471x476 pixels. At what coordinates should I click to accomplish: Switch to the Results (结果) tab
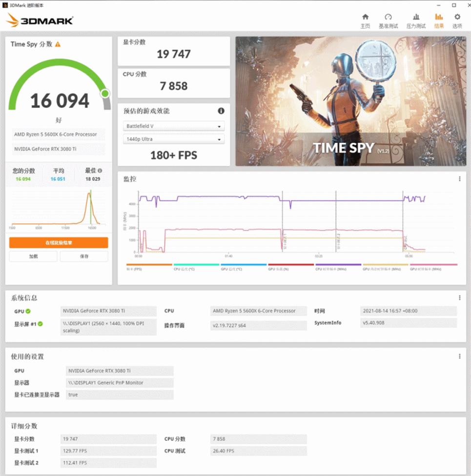[439, 21]
